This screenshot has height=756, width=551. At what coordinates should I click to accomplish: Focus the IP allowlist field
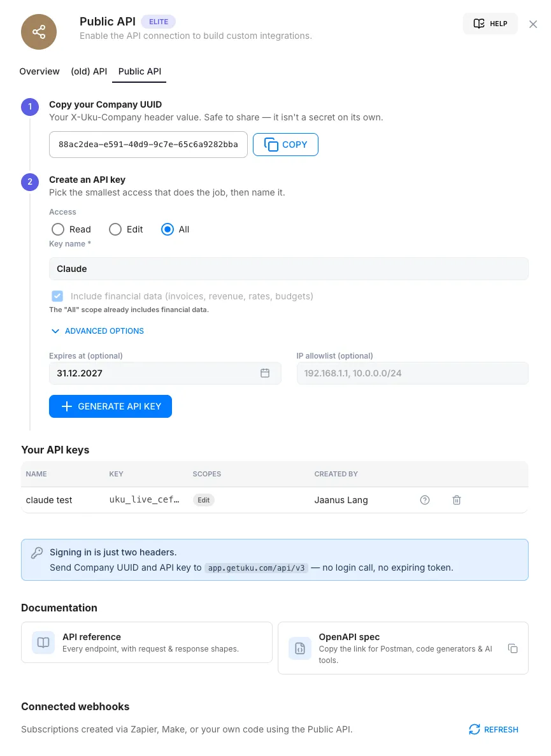(x=413, y=373)
